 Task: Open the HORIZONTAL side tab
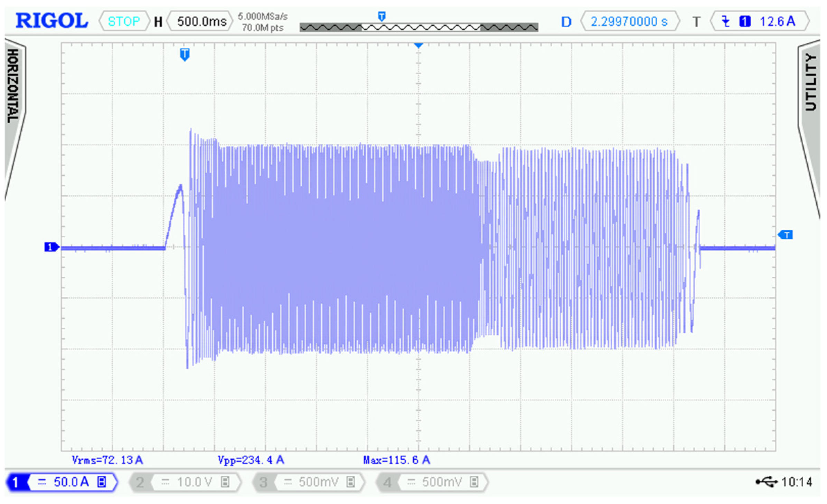coord(13,86)
